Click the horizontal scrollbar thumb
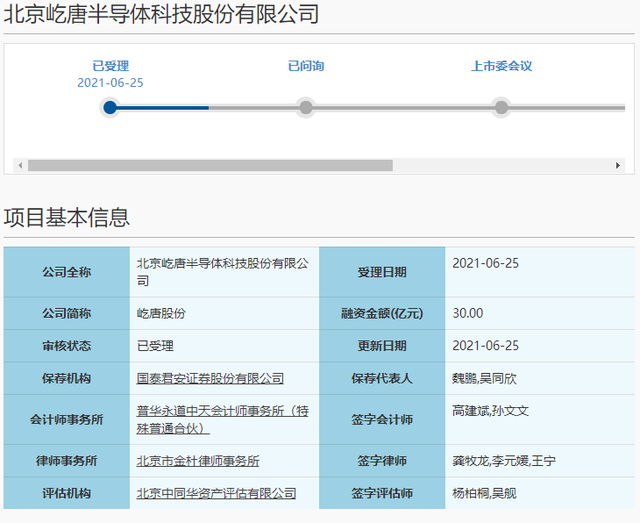 click(210, 165)
